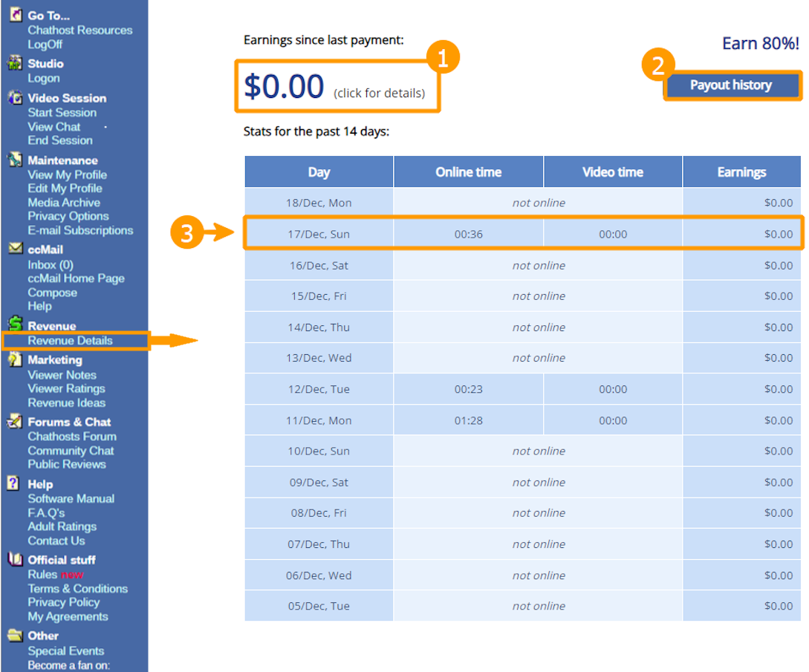Click the Video Session camera icon
Viewport: 809px width, 672px height.
pos(15,97)
